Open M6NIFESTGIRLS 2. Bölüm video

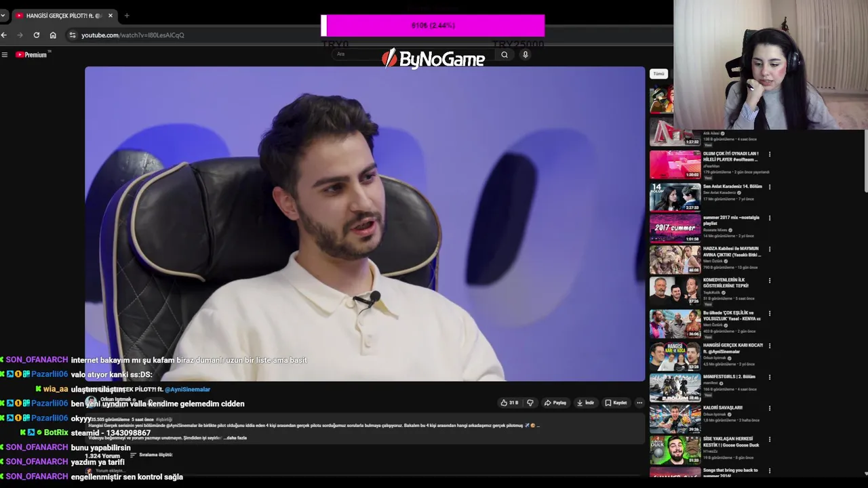point(729,377)
